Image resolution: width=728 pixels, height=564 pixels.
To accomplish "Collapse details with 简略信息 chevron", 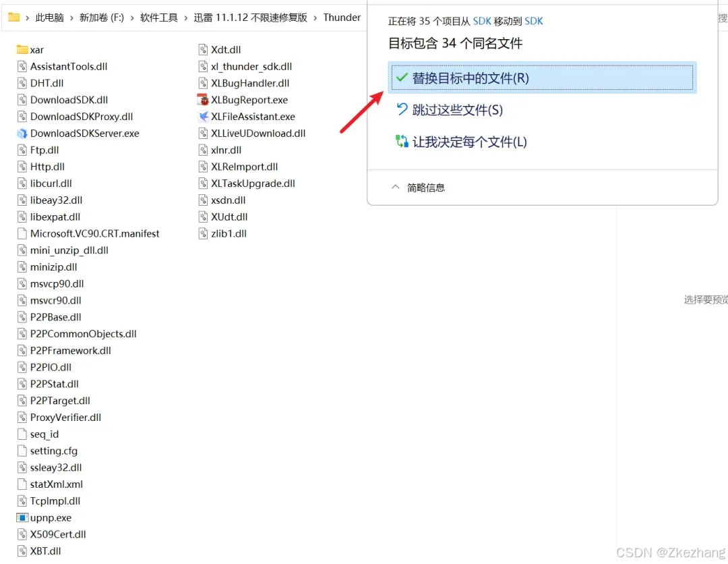I will click(396, 188).
